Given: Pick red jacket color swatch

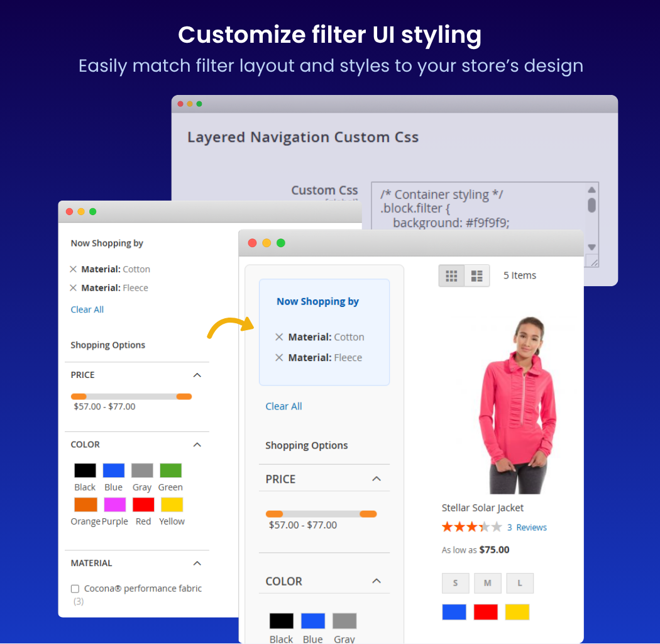Looking at the screenshot, I should [486, 612].
